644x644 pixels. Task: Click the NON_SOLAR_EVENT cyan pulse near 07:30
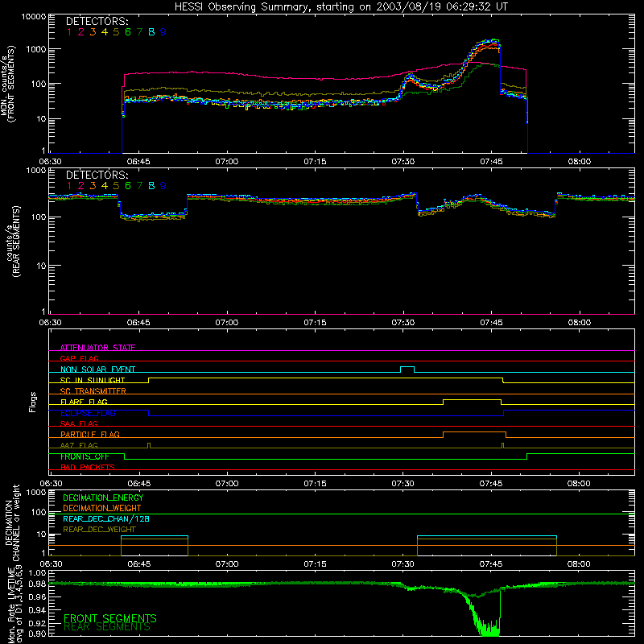[407, 369]
